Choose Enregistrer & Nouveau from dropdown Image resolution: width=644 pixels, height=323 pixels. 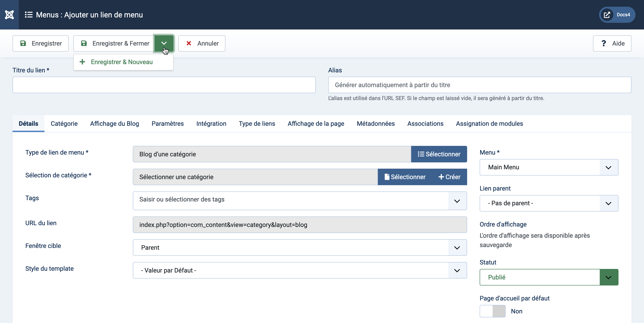click(123, 62)
